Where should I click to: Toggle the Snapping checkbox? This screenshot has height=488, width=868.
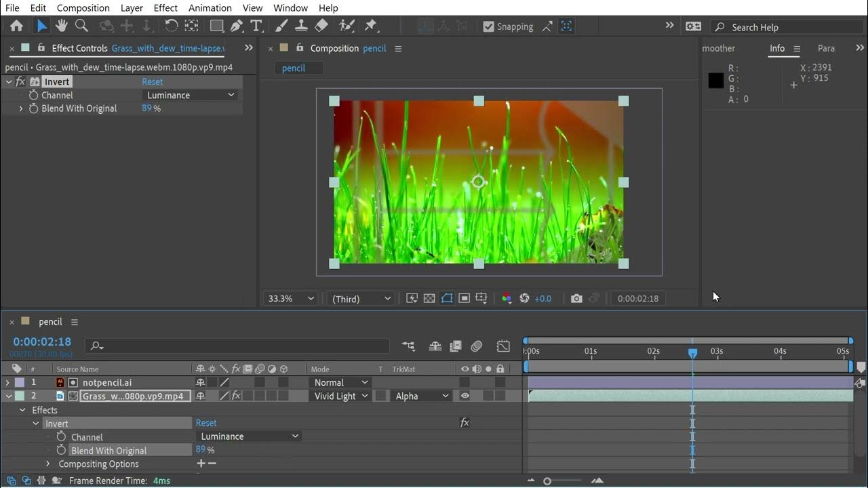pyautogui.click(x=488, y=27)
